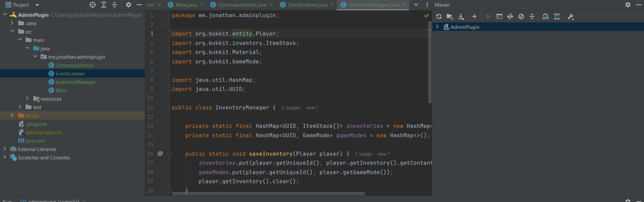Image resolution: width=644 pixels, height=202 pixels.
Task: Click Maven Analyze Dependencies magnifier icon
Action: coord(546,16)
